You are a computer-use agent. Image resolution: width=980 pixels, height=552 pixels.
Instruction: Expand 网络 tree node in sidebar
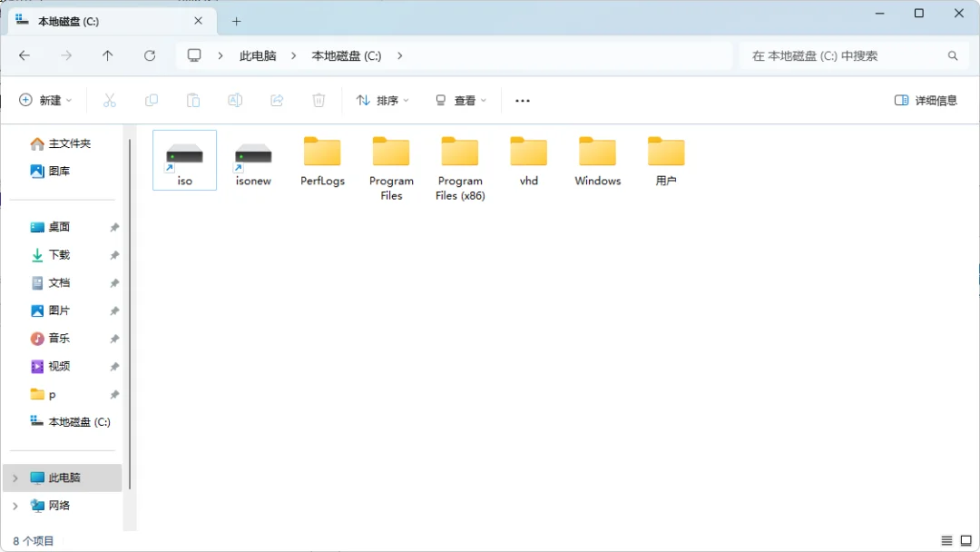pyautogui.click(x=15, y=506)
